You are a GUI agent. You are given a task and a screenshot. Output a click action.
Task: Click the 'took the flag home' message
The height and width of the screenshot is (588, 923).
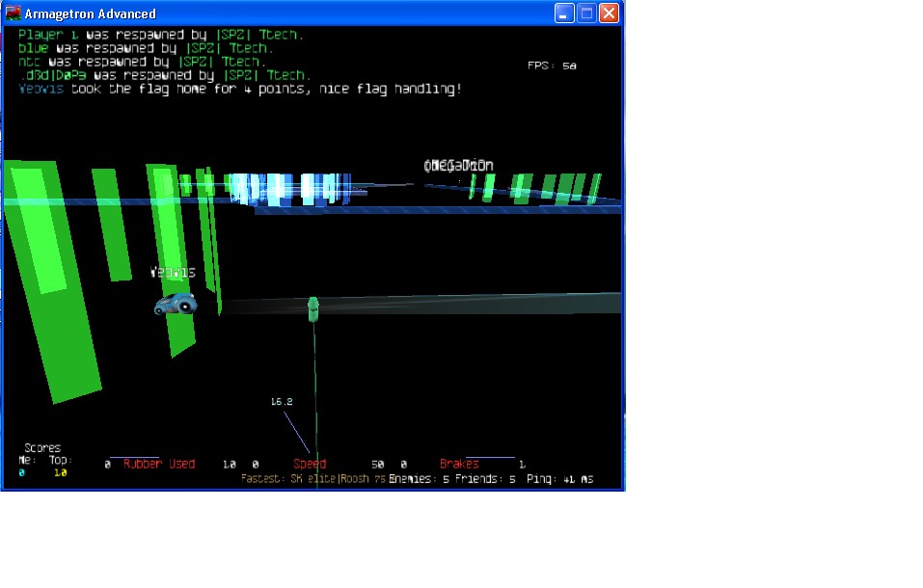tap(240, 89)
